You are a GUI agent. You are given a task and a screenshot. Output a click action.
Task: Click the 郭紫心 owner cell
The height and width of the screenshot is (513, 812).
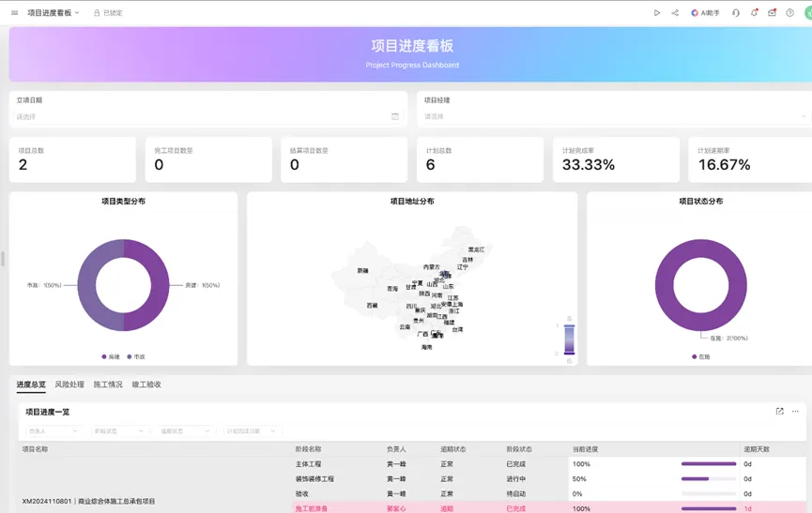(396, 509)
